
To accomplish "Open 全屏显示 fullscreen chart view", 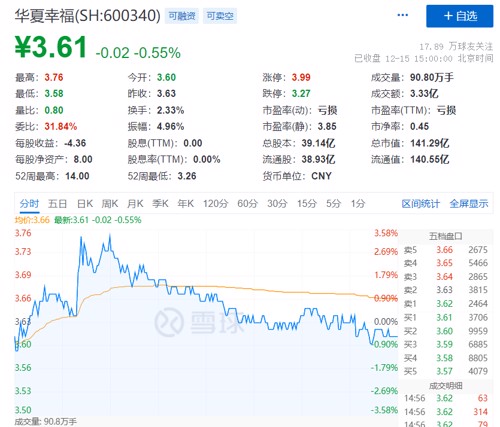I will point(469,203).
